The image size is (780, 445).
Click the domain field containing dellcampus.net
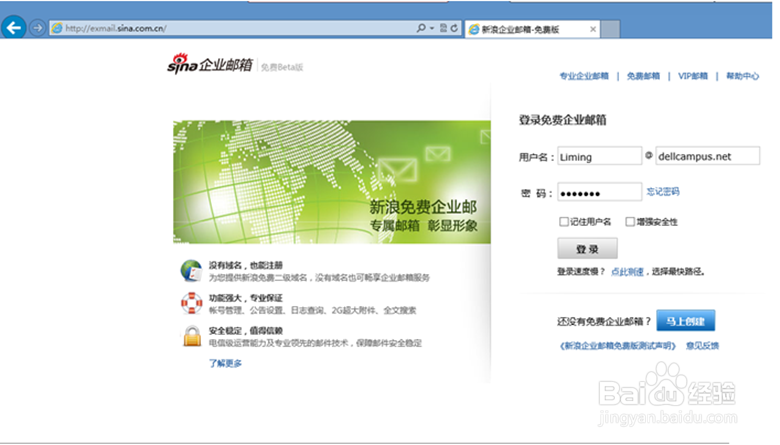coord(707,156)
